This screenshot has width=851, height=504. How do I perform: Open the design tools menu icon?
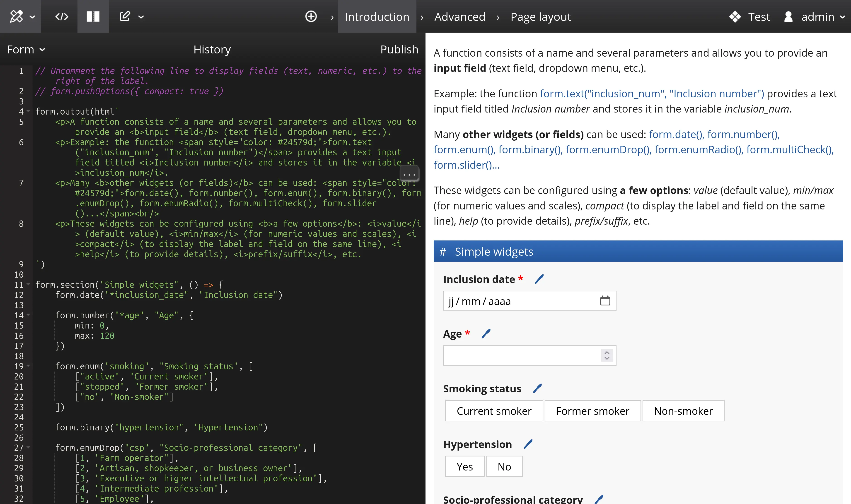17,16
